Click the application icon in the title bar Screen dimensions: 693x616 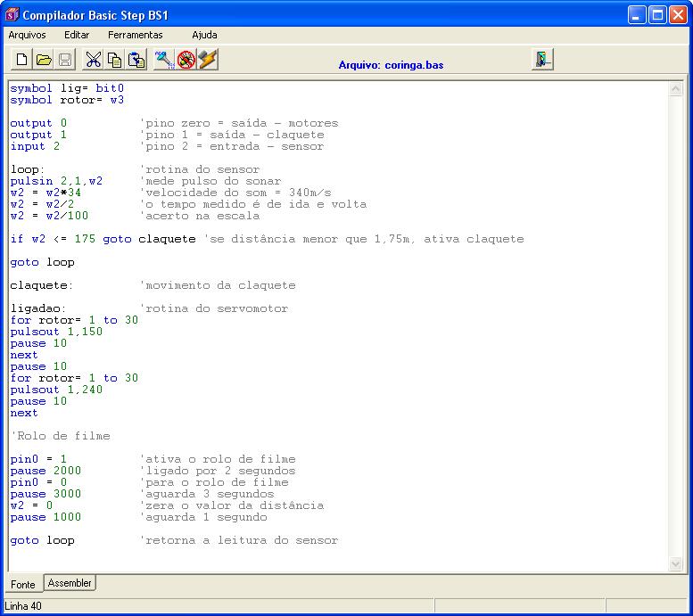coord(12,15)
